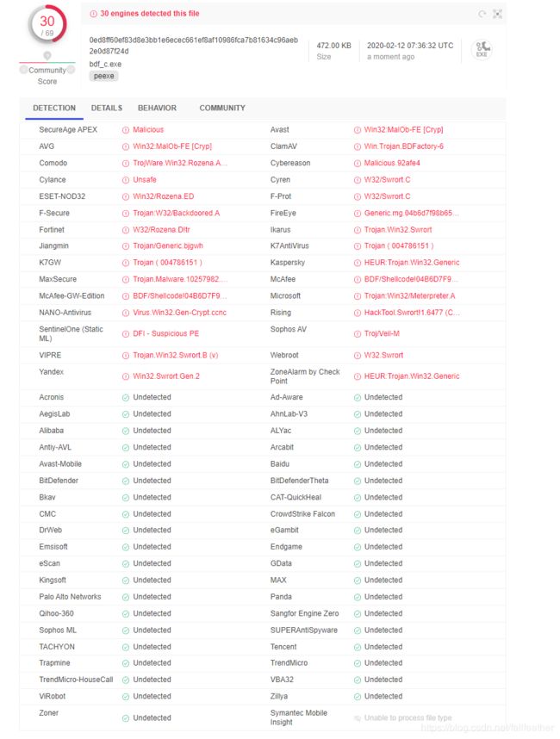This screenshot has height=739, width=560.
Task: Click 'Win.Trojan.BDFactory-6' ClamAV result
Action: [403, 146]
